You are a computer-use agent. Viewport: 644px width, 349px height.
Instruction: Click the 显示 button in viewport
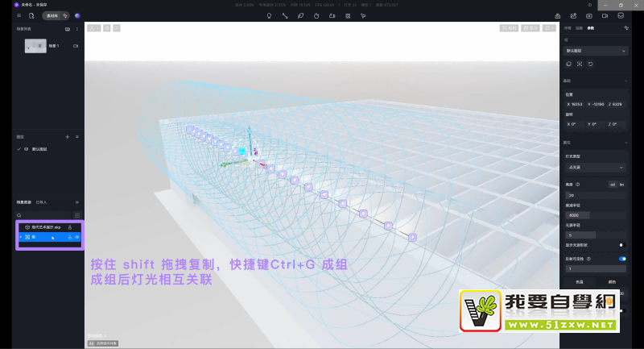click(x=530, y=28)
